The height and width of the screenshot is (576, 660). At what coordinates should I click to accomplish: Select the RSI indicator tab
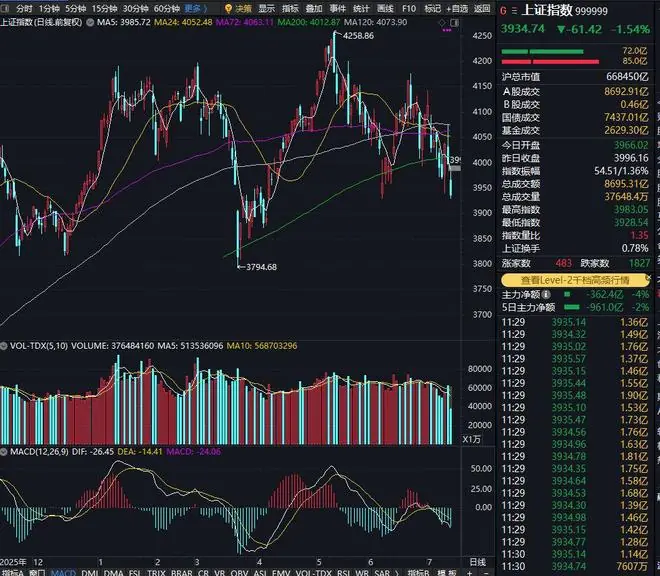pos(343,573)
